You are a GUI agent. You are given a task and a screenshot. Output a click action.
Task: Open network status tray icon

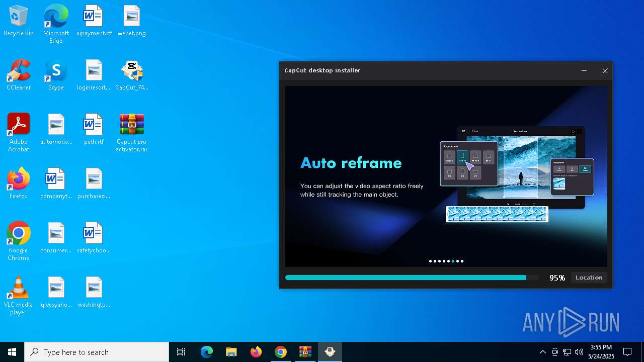point(567,352)
